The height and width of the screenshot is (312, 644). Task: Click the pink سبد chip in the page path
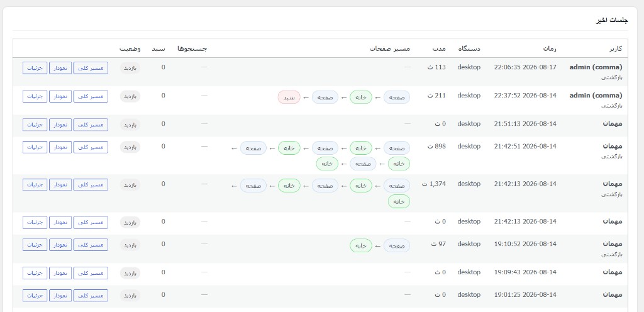pos(289,97)
